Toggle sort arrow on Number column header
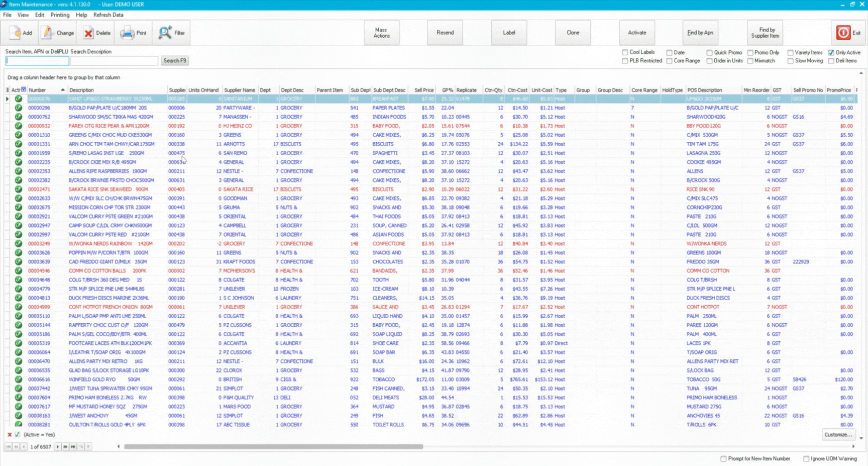 [63, 90]
